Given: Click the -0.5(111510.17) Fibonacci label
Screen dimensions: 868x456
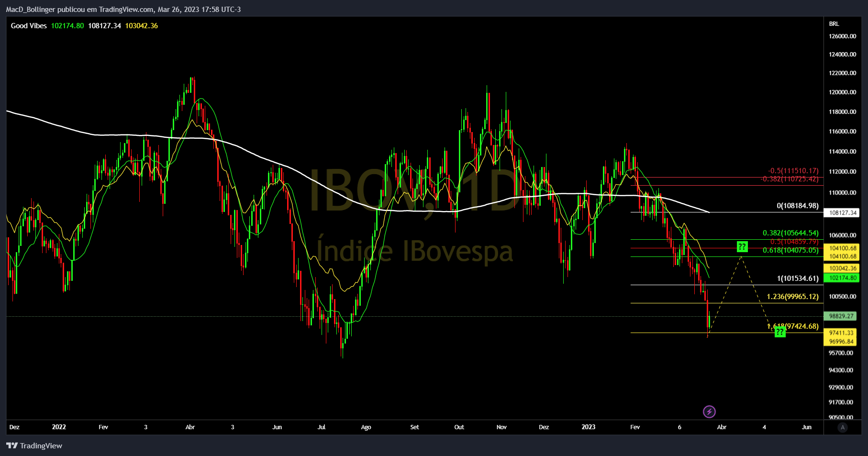Looking at the screenshot, I should 793,171.
